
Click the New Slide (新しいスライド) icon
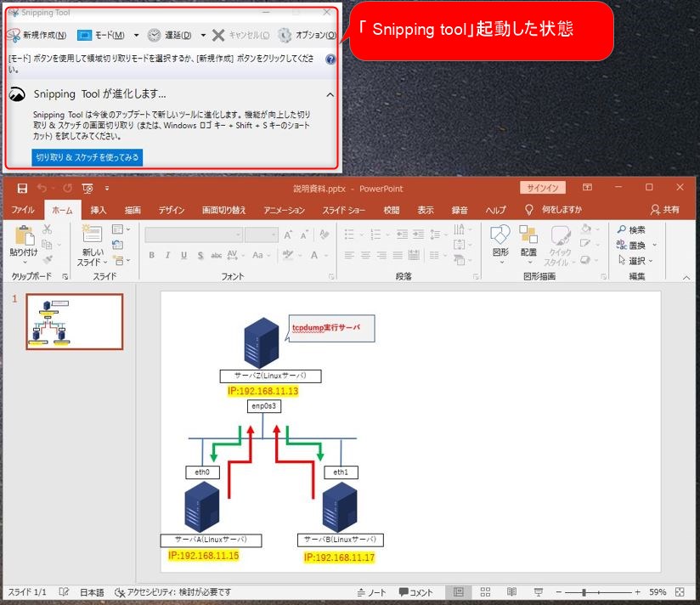pos(93,234)
